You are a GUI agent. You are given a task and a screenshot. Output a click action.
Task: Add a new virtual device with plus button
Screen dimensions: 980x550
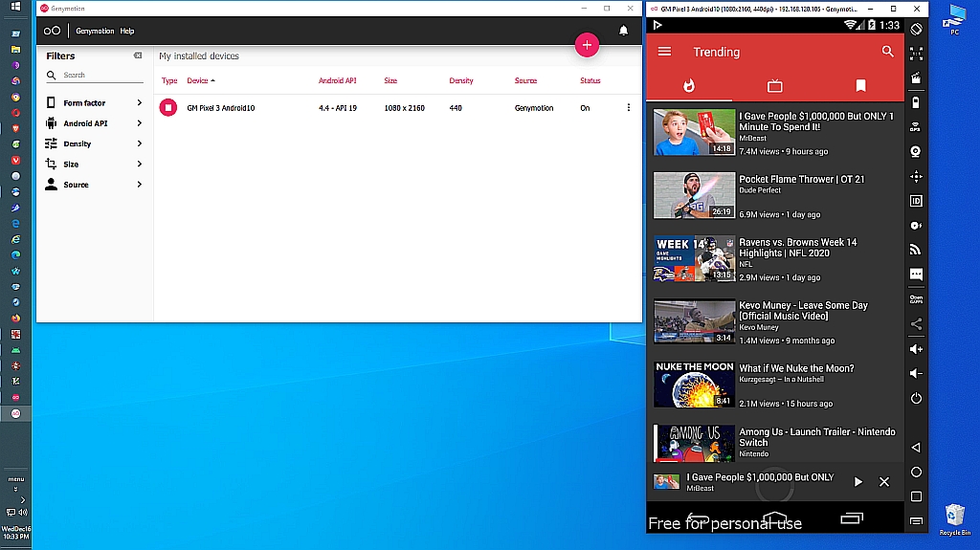587,45
